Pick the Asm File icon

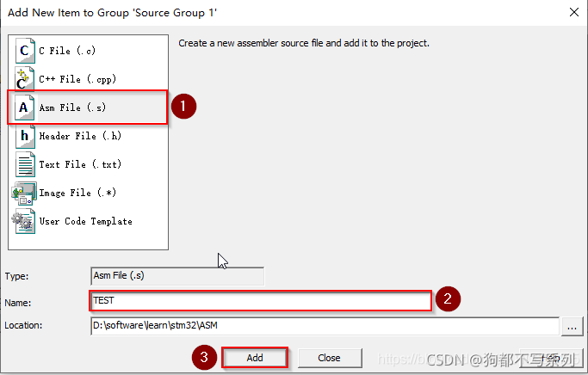pos(25,108)
